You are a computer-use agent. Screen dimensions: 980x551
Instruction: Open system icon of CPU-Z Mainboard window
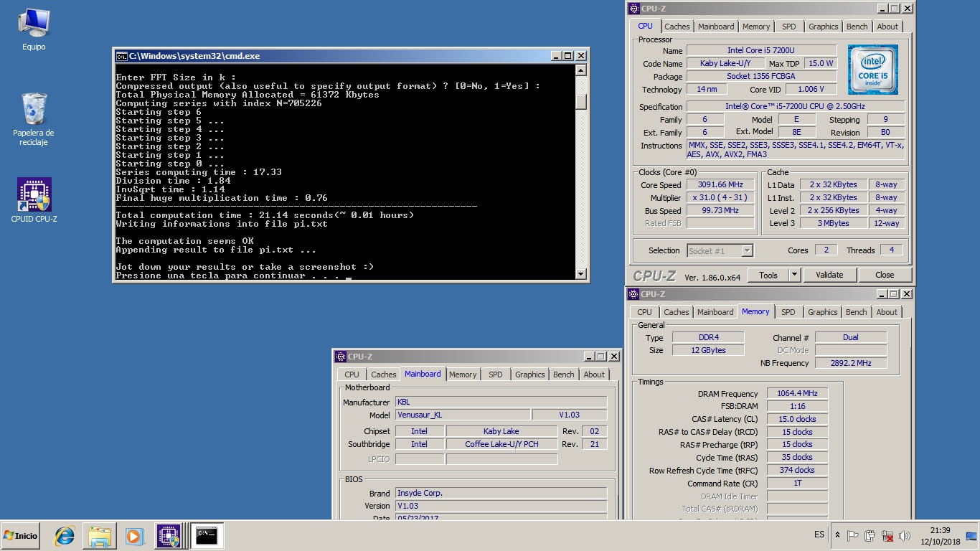(341, 357)
